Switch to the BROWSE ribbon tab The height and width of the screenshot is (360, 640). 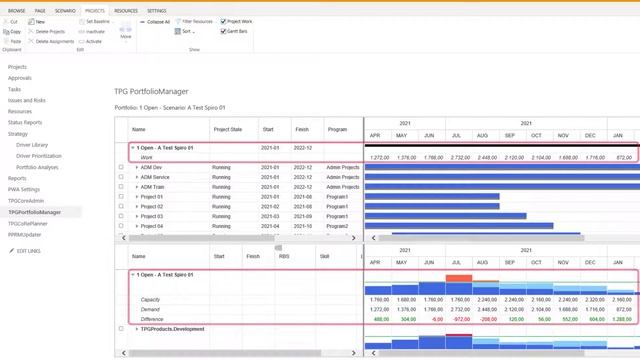(x=17, y=11)
